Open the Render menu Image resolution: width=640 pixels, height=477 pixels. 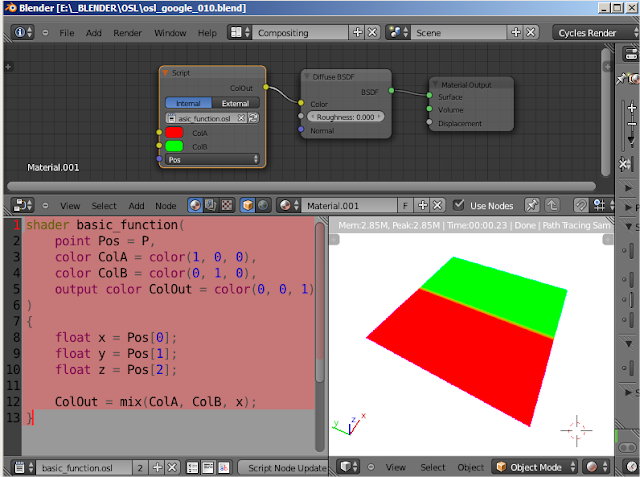(x=127, y=33)
